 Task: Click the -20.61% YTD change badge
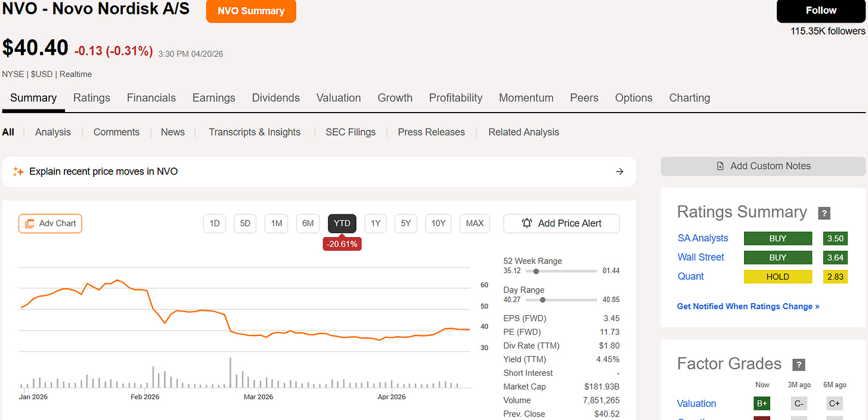click(x=342, y=244)
